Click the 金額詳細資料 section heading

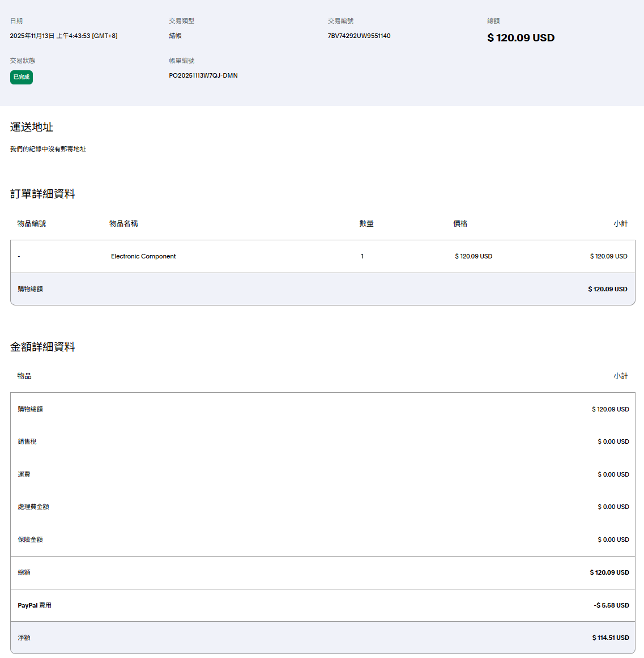[42, 347]
